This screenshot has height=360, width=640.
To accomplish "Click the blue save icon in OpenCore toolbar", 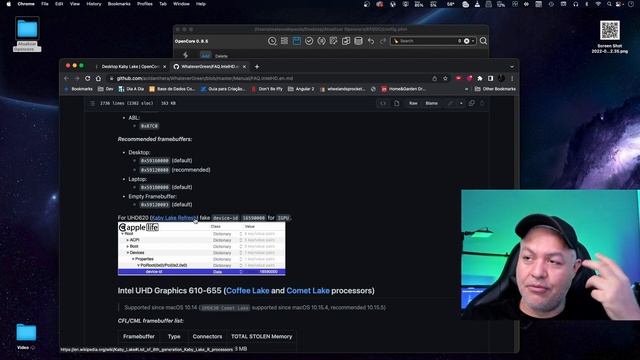I will 297,41.
